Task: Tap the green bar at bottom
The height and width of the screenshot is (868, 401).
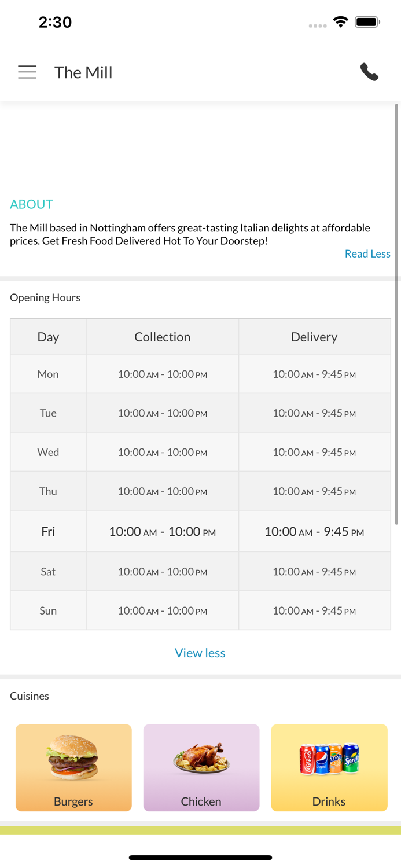Action: coord(200,830)
